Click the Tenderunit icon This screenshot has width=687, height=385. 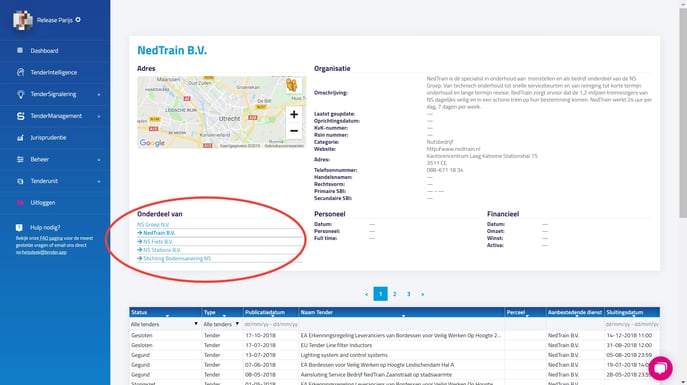point(20,181)
